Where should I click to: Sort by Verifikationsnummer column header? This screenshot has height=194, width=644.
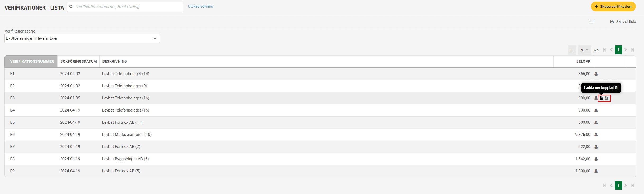pos(32,61)
